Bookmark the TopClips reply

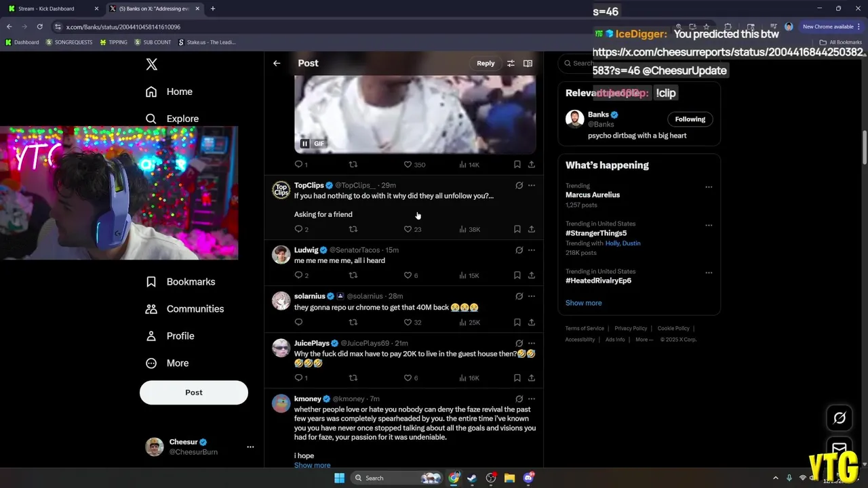click(517, 229)
